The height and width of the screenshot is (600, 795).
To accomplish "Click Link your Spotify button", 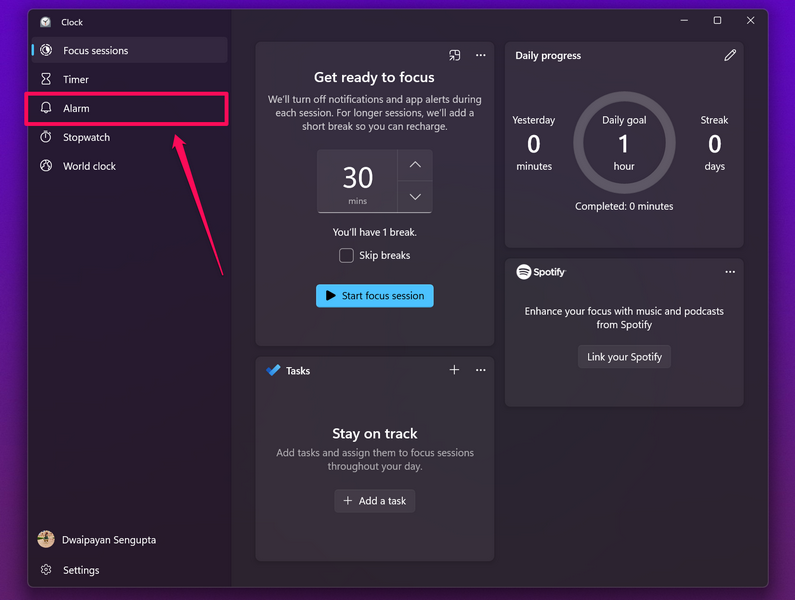I will tap(624, 357).
